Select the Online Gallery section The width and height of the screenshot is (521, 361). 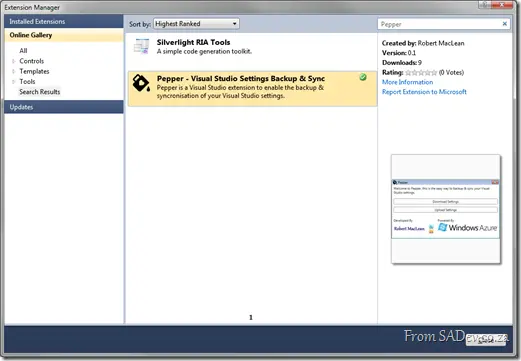[x=64, y=35]
